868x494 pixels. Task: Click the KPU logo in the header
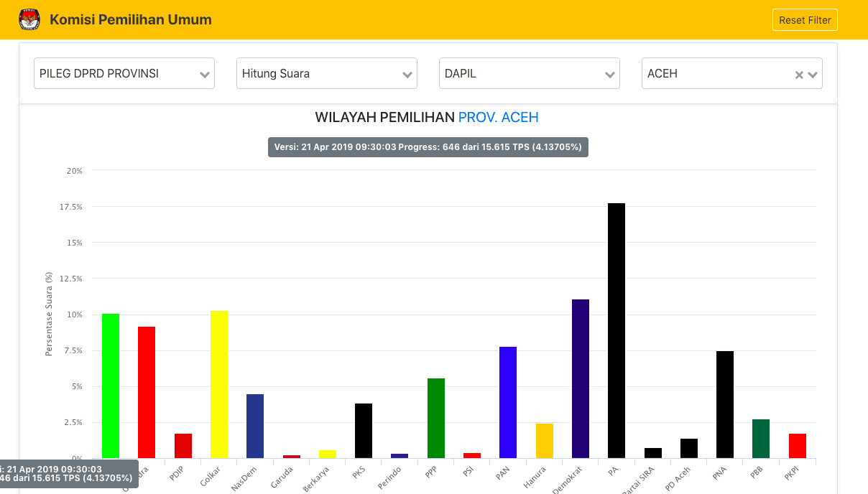click(29, 19)
